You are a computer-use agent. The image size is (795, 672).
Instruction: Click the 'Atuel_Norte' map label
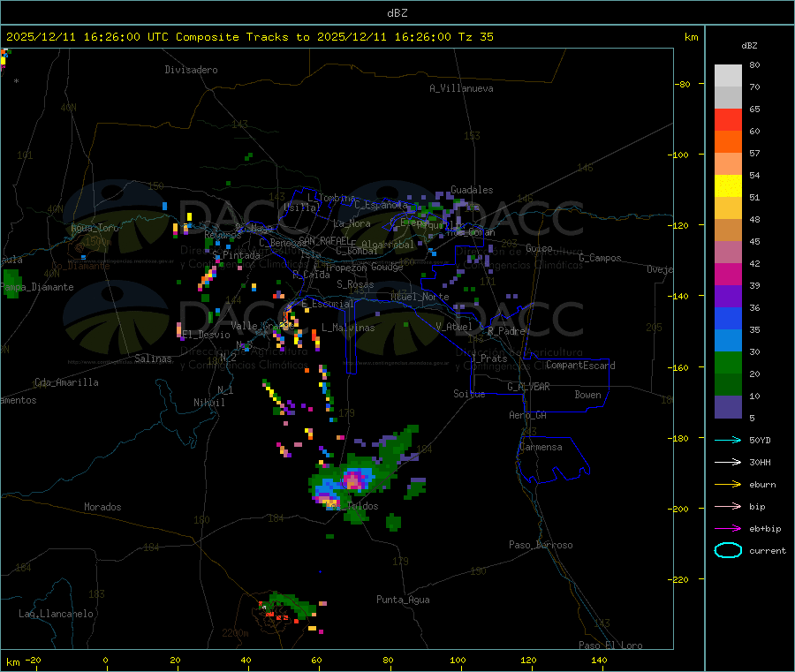tap(420, 297)
